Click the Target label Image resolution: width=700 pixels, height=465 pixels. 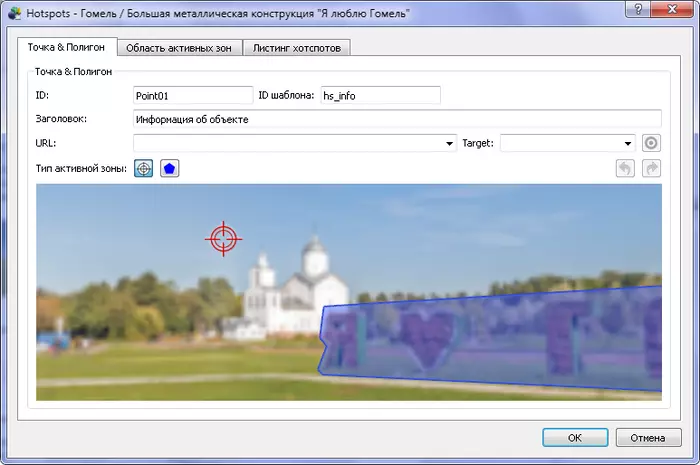[x=478, y=143]
